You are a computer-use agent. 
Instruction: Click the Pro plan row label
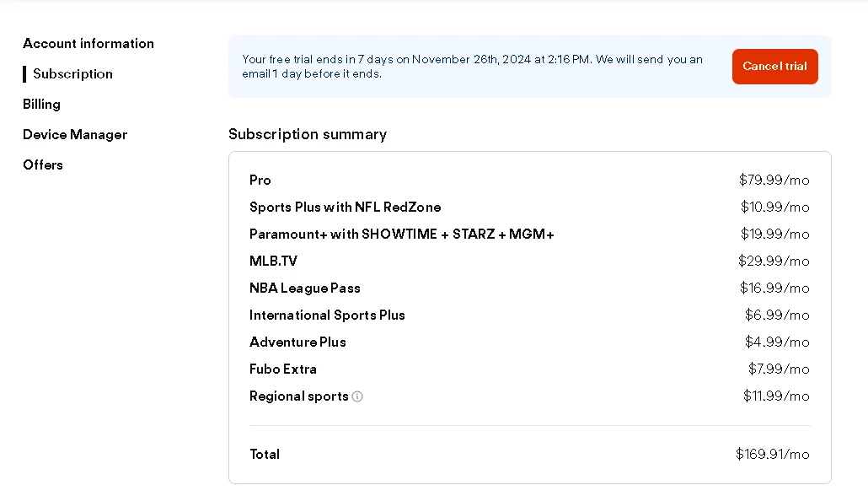260,181
